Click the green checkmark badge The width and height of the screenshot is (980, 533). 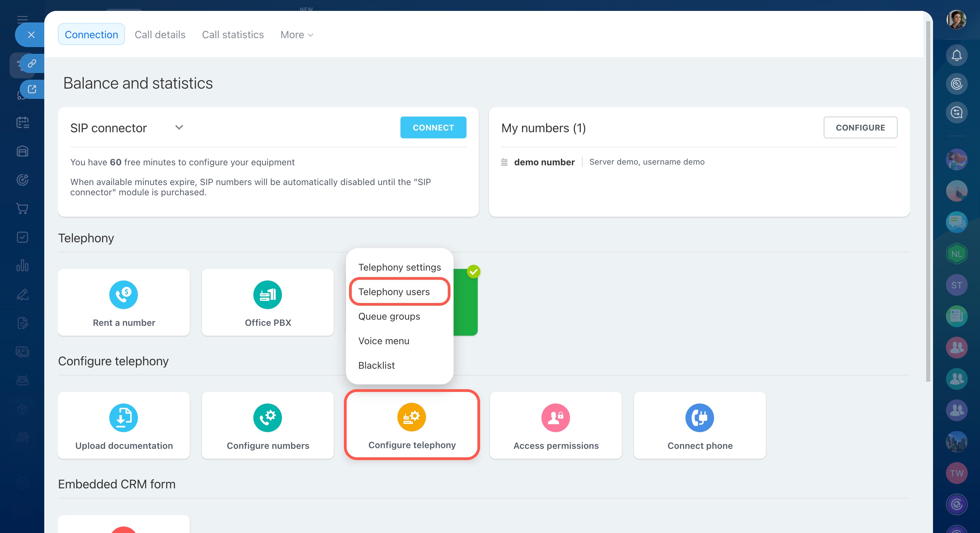(x=473, y=272)
